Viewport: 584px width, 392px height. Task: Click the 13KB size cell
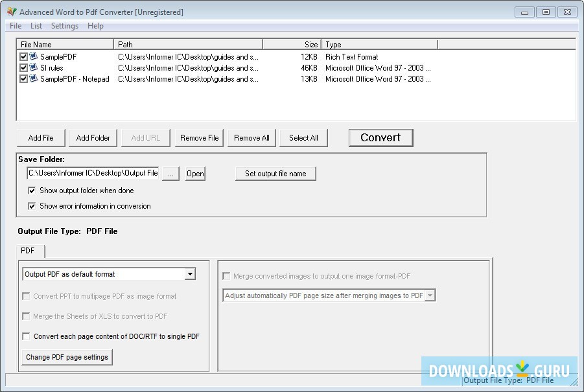pos(309,79)
